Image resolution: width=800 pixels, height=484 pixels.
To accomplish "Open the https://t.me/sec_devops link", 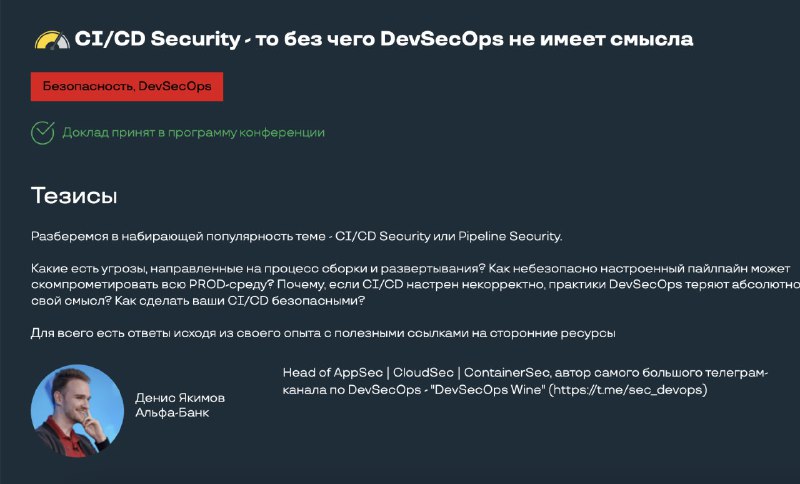I will tap(628, 390).
